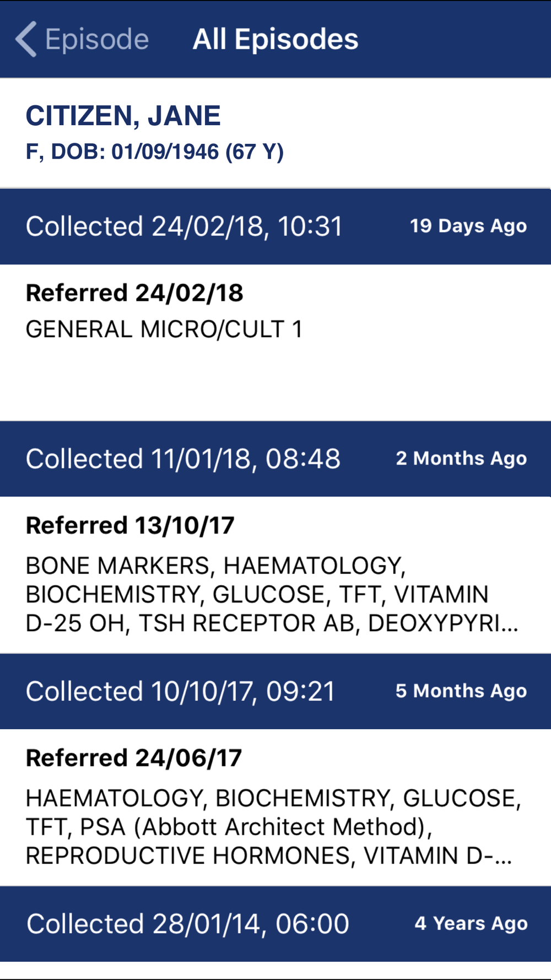The width and height of the screenshot is (551, 980).
Task: Tap the 5 Months Ago label
Action: coord(461,691)
